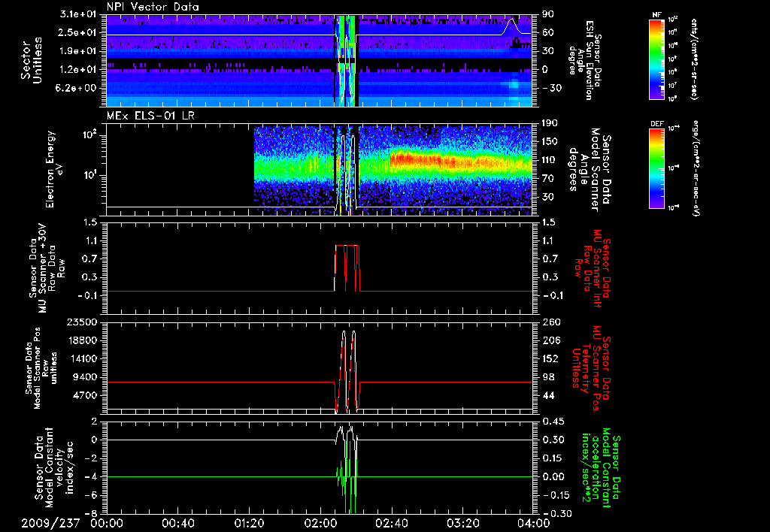This screenshot has width=770, height=532.
Task: Click the 00:40 time axis label
Action: (177, 523)
